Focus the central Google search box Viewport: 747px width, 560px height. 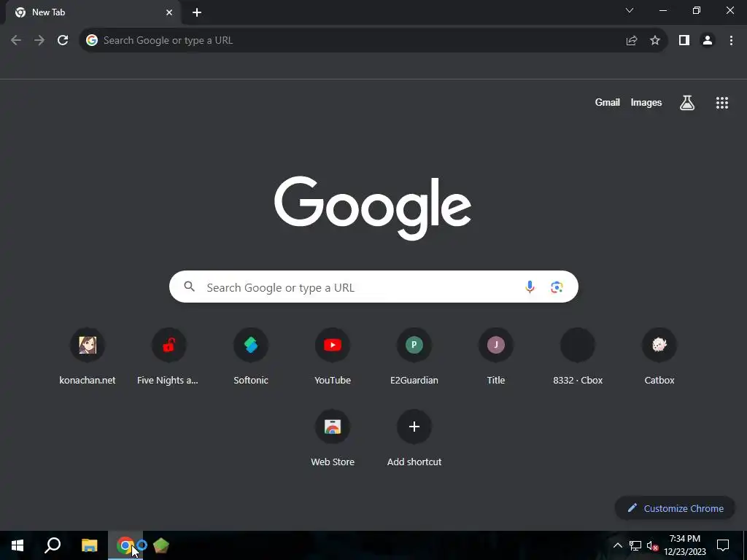(x=373, y=287)
